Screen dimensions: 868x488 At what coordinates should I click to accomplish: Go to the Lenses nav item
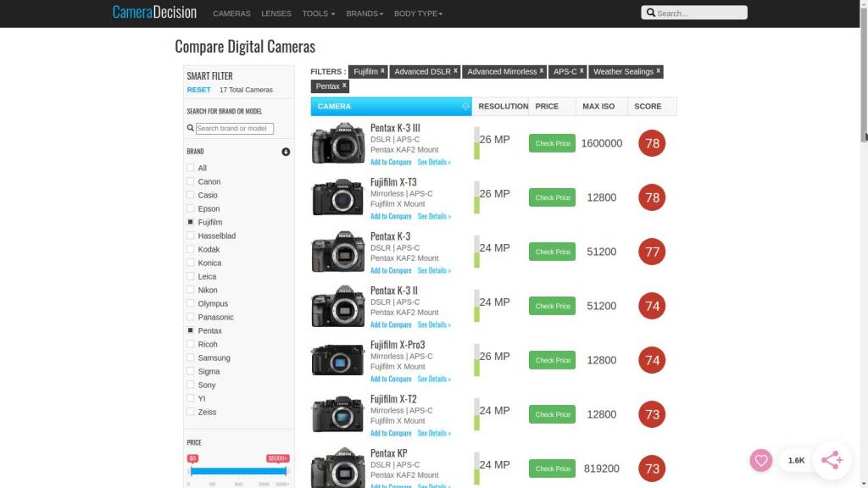tap(276, 14)
